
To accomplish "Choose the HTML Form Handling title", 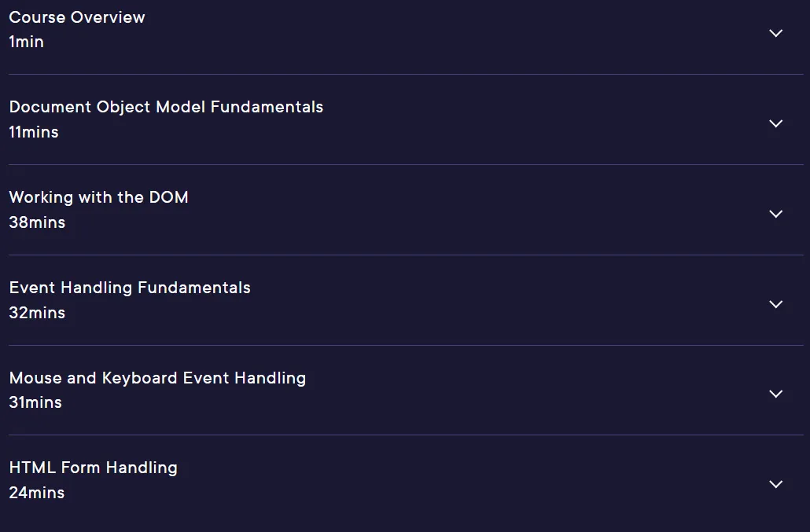I will (94, 468).
